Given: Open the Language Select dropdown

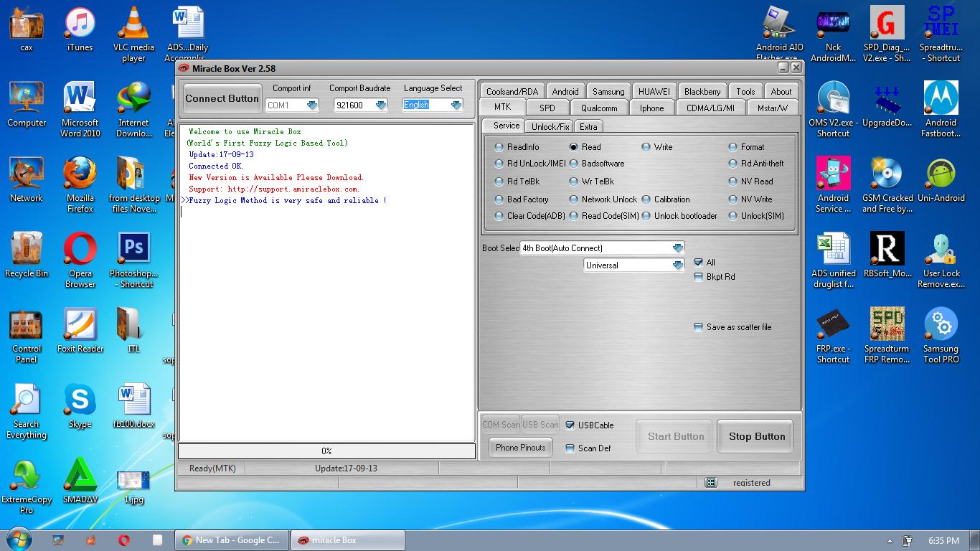Looking at the screenshot, I should click(456, 105).
